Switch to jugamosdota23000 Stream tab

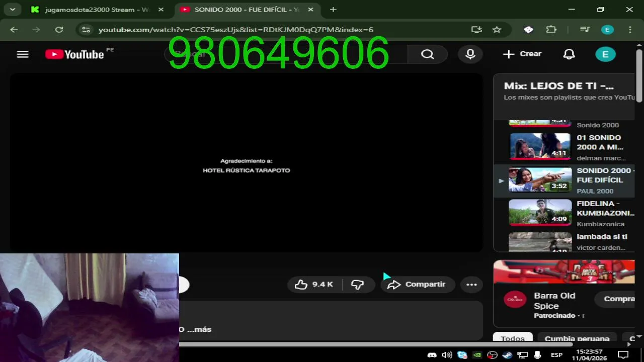98,10
